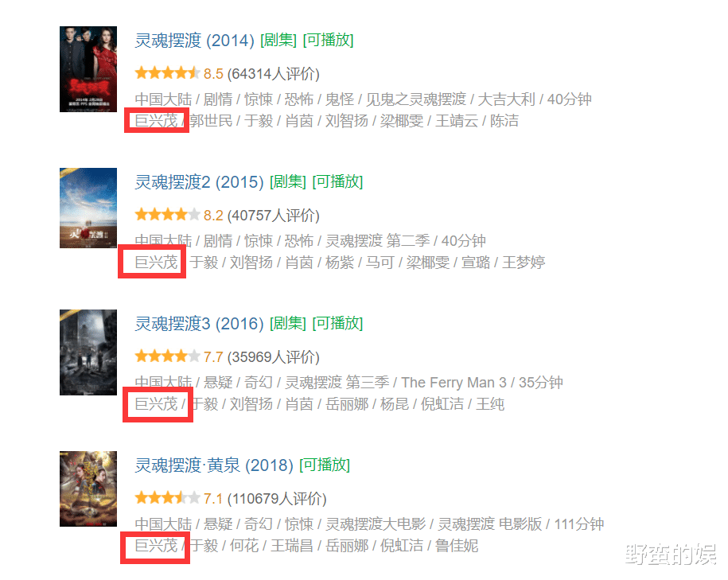Click the [可播放] tag next to 灵魂摆渡 (2014)

click(x=329, y=41)
